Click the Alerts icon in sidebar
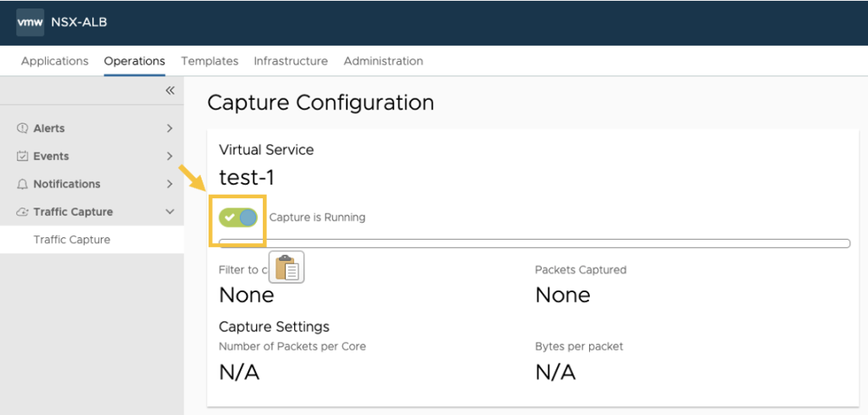This screenshot has width=868, height=415. click(x=23, y=129)
